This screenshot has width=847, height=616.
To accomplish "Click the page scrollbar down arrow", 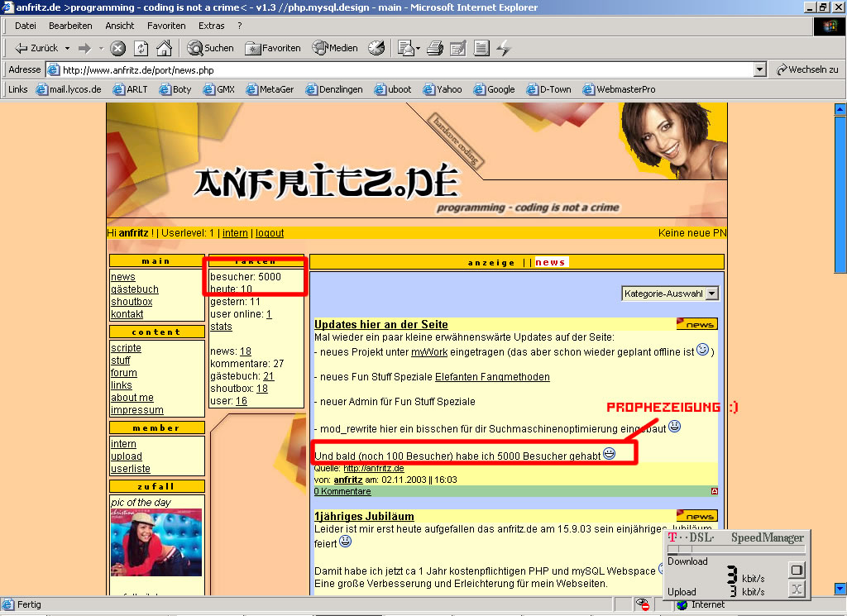I will pos(840,589).
